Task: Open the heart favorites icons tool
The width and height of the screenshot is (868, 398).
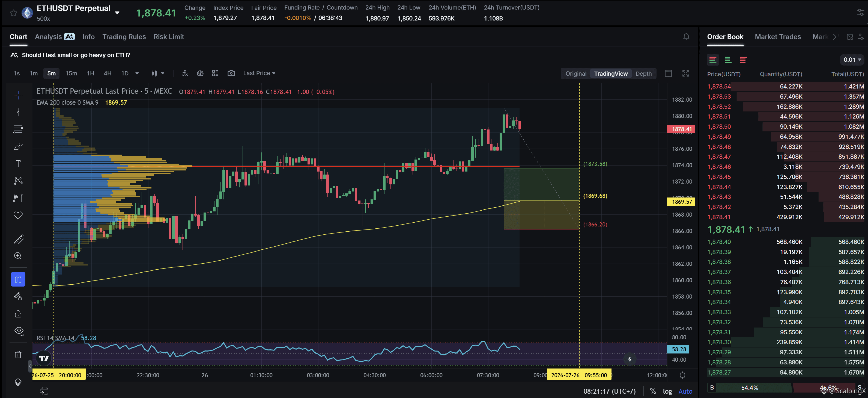Action: (18, 215)
